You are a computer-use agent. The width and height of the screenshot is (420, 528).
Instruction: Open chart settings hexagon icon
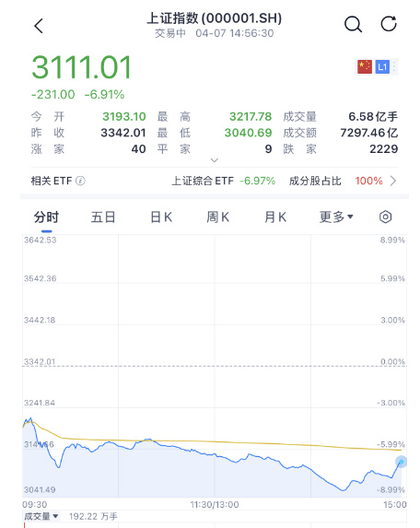pyautogui.click(x=385, y=217)
